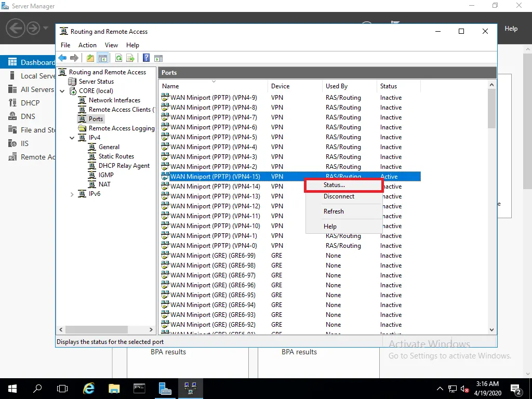Image resolution: width=532 pixels, height=399 pixels.
Task: Click the Routing and Remote Access taskbar icon
Action: click(190, 389)
